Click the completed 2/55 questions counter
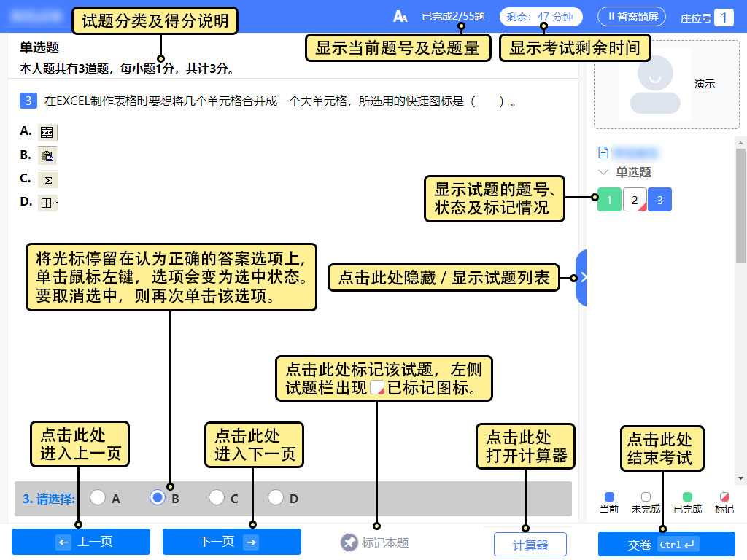This screenshot has width=747, height=560. pyautogui.click(x=453, y=16)
